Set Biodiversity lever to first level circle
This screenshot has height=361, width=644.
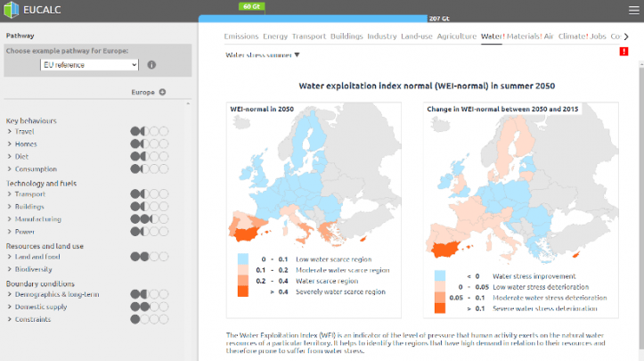[x=135, y=269]
